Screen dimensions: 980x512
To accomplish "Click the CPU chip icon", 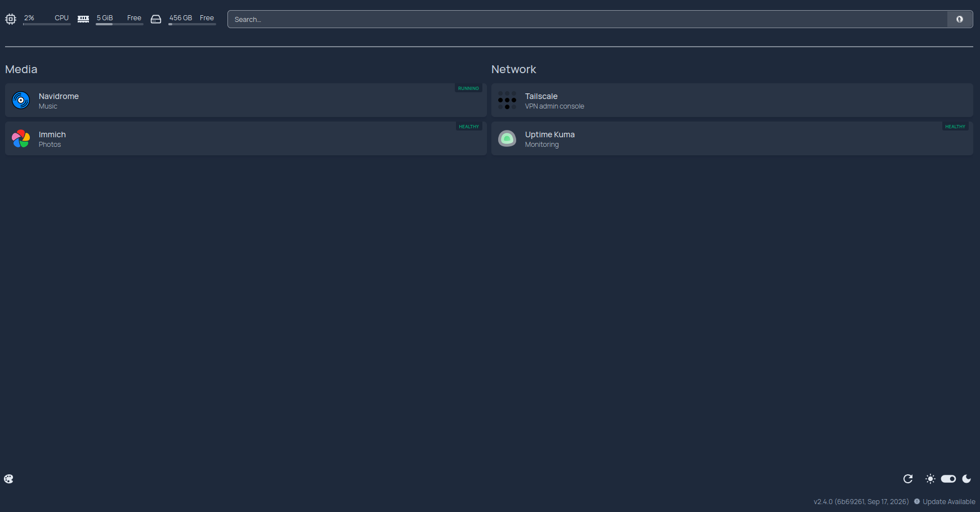I will 11,19.
